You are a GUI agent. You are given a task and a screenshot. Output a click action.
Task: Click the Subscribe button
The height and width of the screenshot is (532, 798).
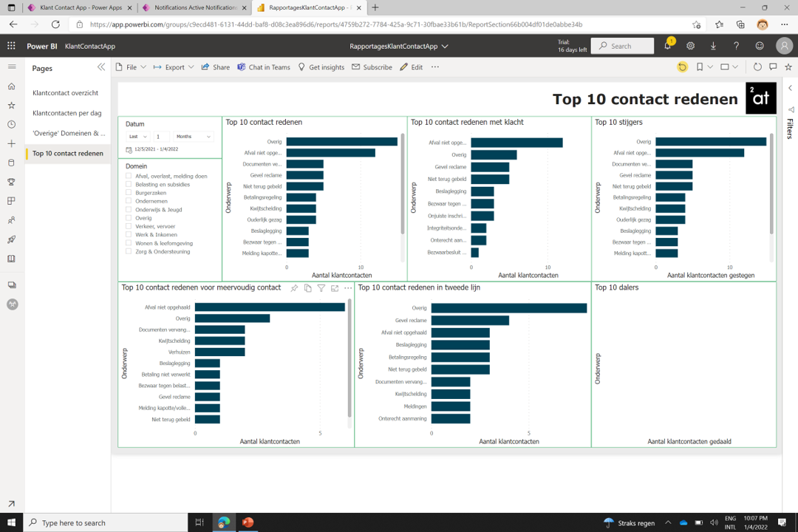(372, 67)
